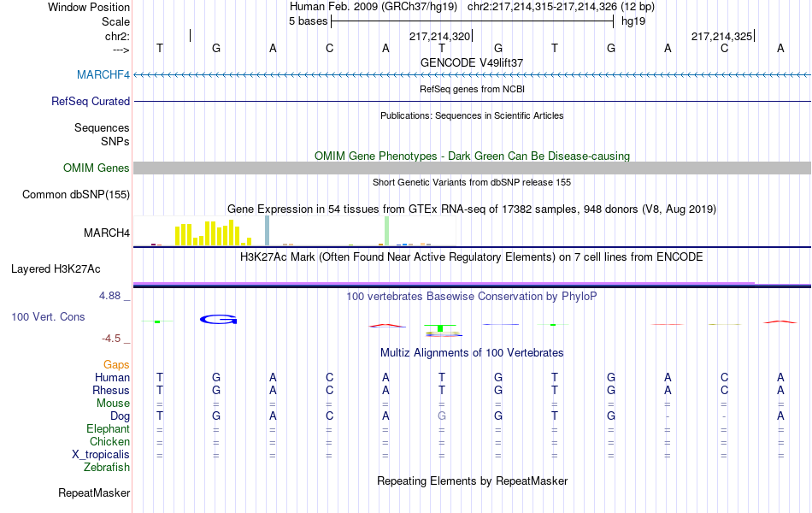This screenshot has width=812, height=513.
Task: Select the Dog alignment row label
Action: 120,416
